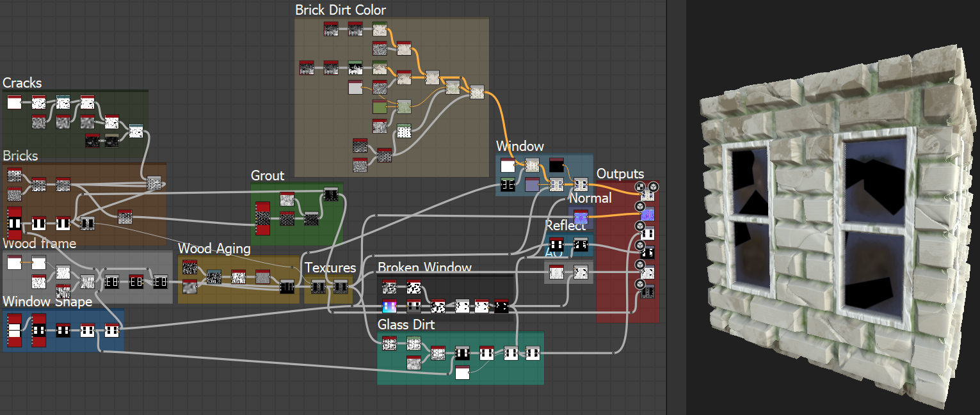980x415 pixels.
Task: Select the first tall red Window Shape node
Action: point(14,331)
